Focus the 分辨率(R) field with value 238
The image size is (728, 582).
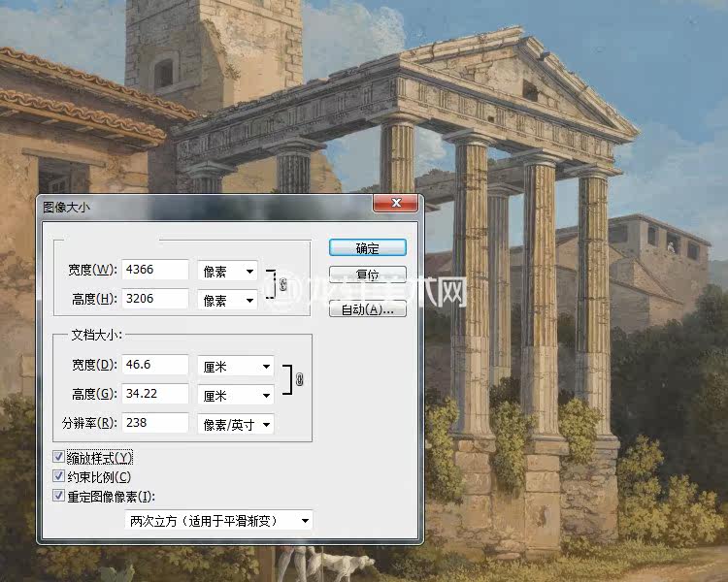click(x=155, y=423)
